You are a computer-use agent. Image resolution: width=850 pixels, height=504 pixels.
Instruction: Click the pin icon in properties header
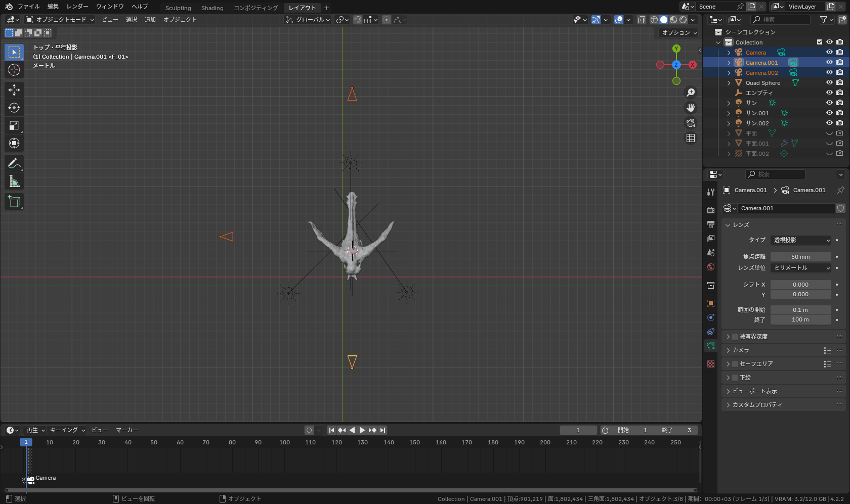[x=840, y=190]
